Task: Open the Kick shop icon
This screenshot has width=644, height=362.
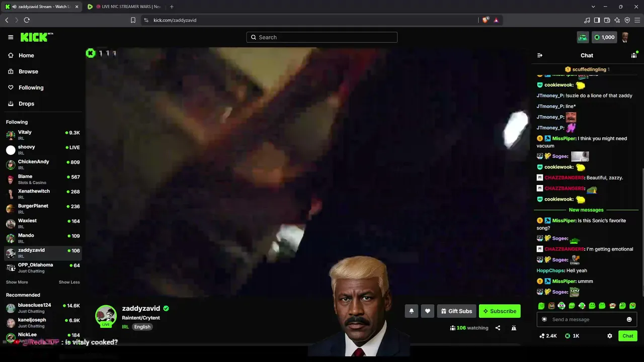Action: click(x=583, y=37)
